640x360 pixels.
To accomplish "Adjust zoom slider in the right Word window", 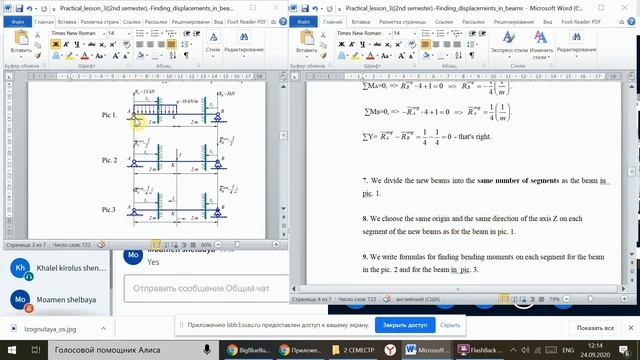I will tap(590, 299).
